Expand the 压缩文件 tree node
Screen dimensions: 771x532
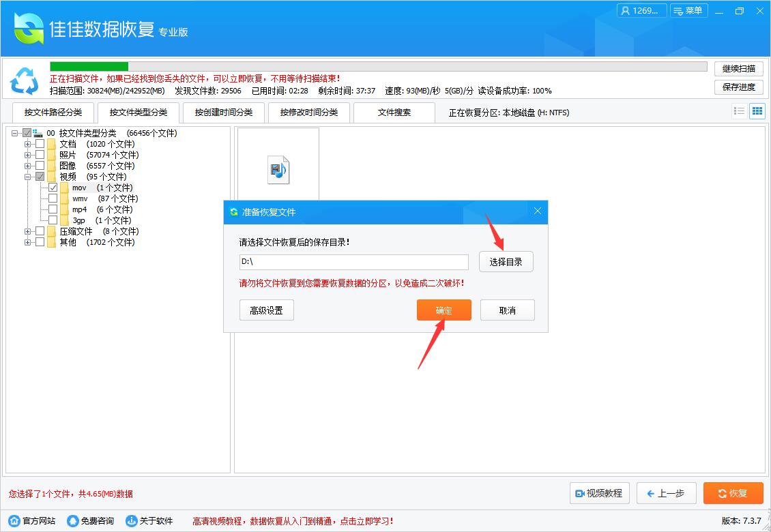(26, 231)
